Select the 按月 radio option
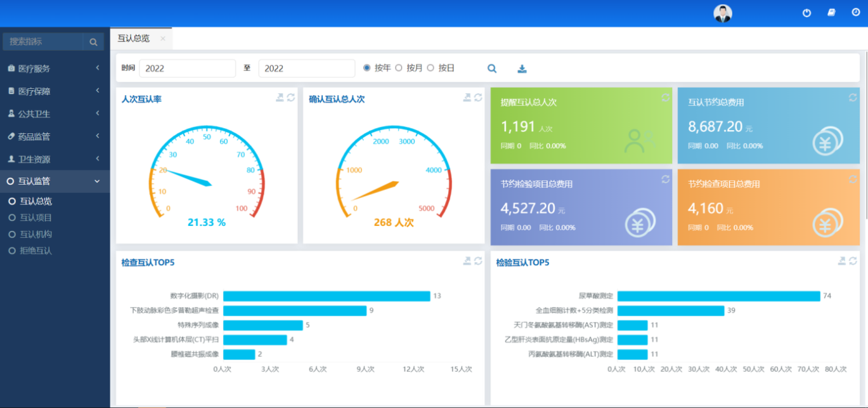 pos(399,68)
